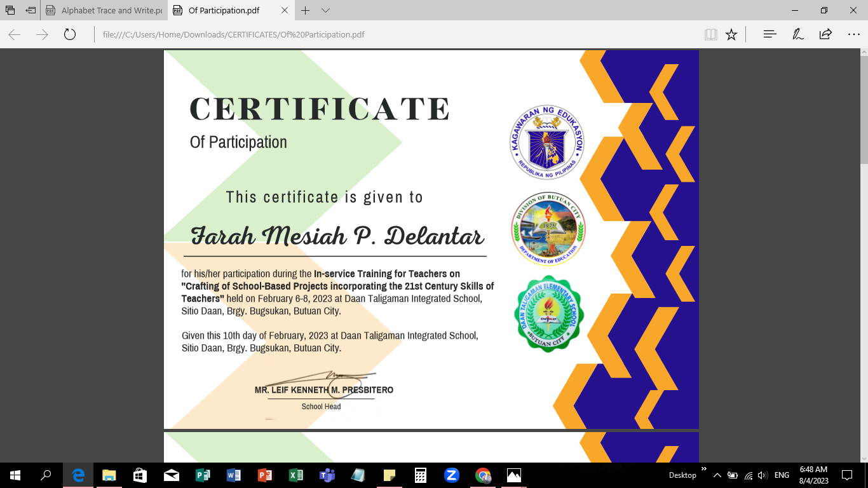Open the volume control in tray

tap(763, 475)
